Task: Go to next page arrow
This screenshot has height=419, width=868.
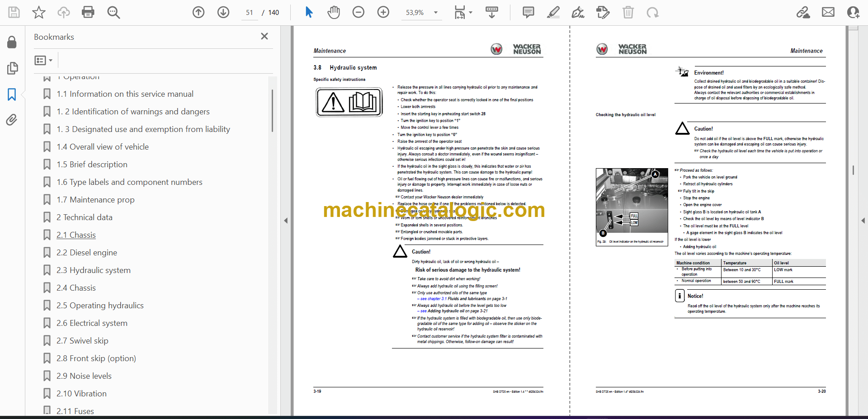Action: [223, 12]
